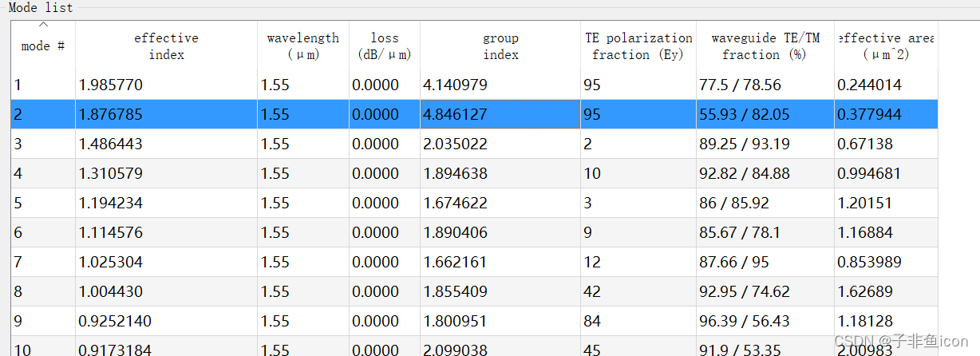Viewport: 980px width, 356px height.
Task: Click effective area 1.16884 cell
Action: (x=886, y=232)
